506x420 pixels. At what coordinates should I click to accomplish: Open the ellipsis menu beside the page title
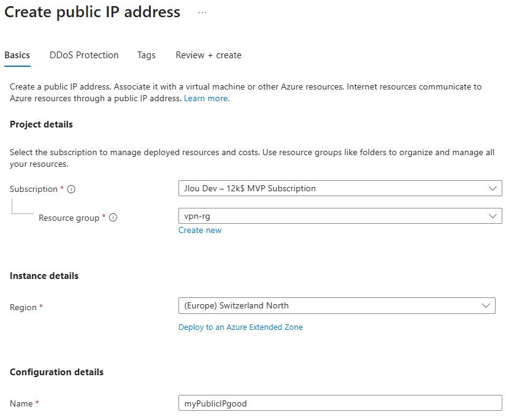point(202,13)
